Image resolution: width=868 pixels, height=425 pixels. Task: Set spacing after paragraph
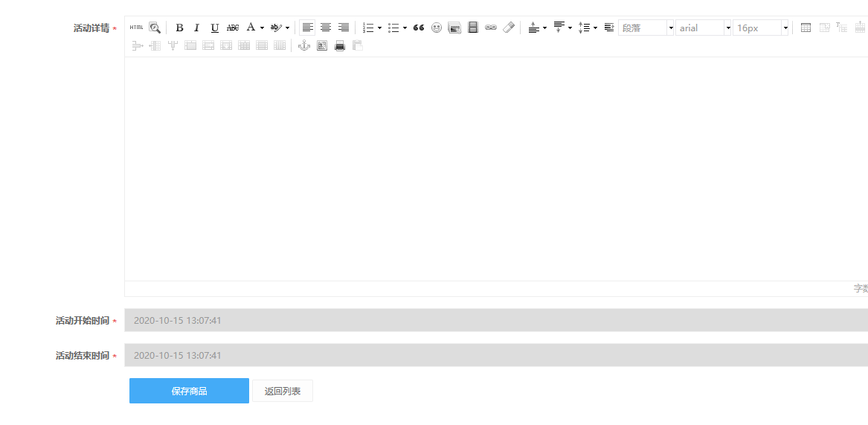click(x=559, y=27)
